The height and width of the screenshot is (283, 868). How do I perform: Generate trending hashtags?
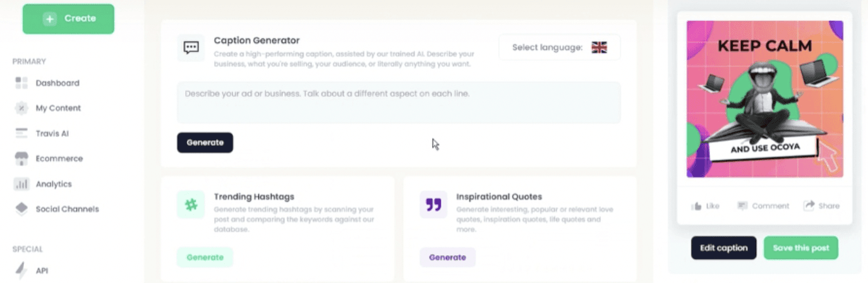click(205, 257)
